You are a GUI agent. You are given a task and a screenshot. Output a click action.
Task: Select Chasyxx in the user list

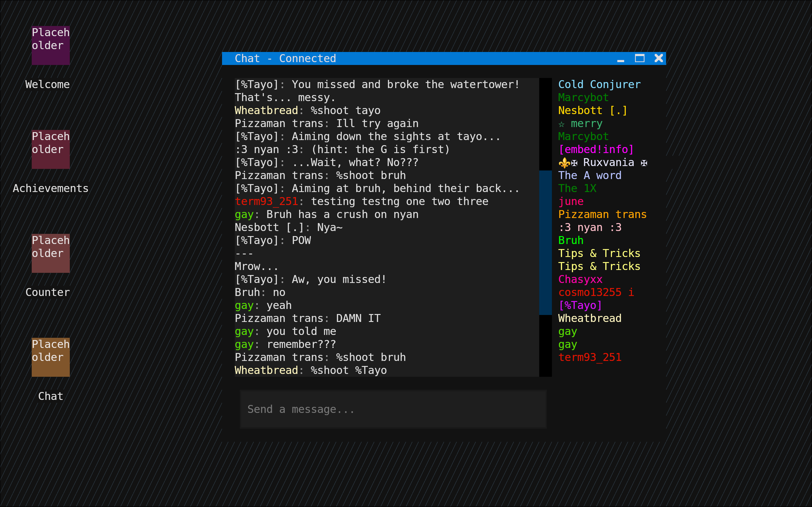coord(580,279)
